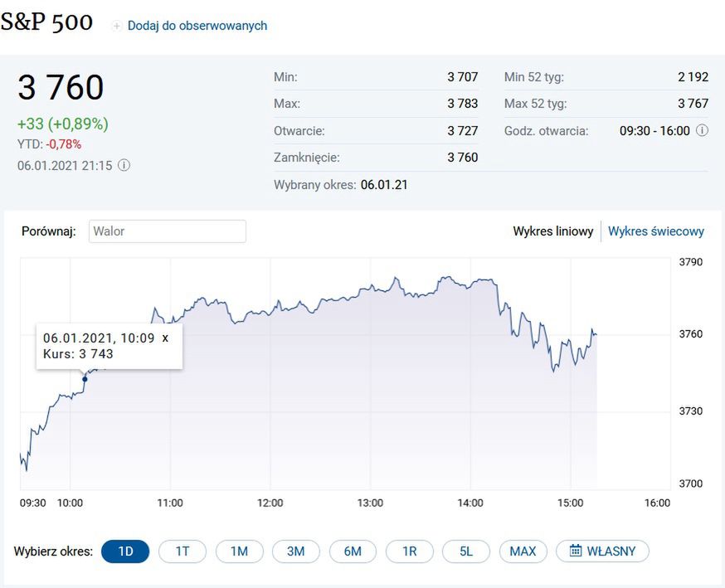Viewport: 725px width, 588px height.
Task: Add S&P 500 to watchlist link
Action: 197,26
